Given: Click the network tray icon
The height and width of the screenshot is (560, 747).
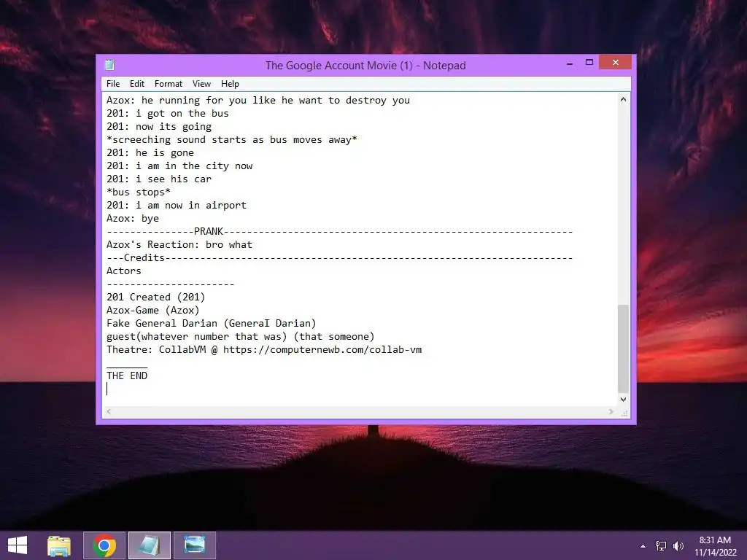Looking at the screenshot, I should (x=661, y=546).
